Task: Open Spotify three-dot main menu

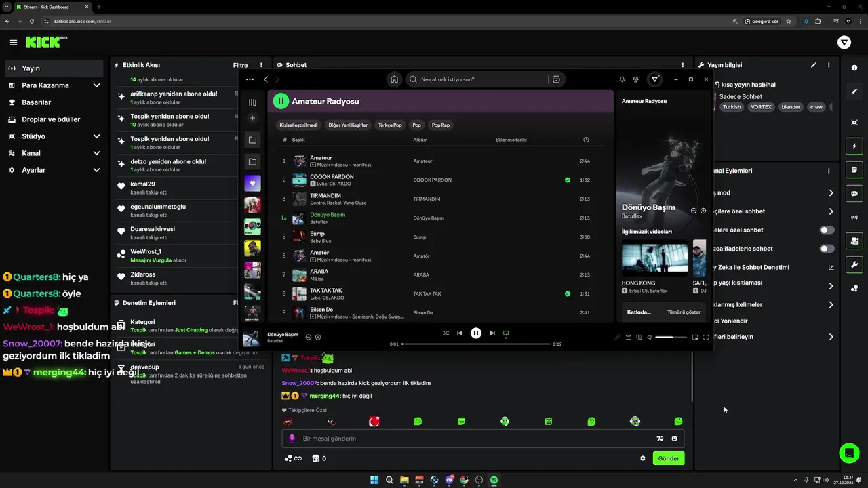Action: pos(250,79)
